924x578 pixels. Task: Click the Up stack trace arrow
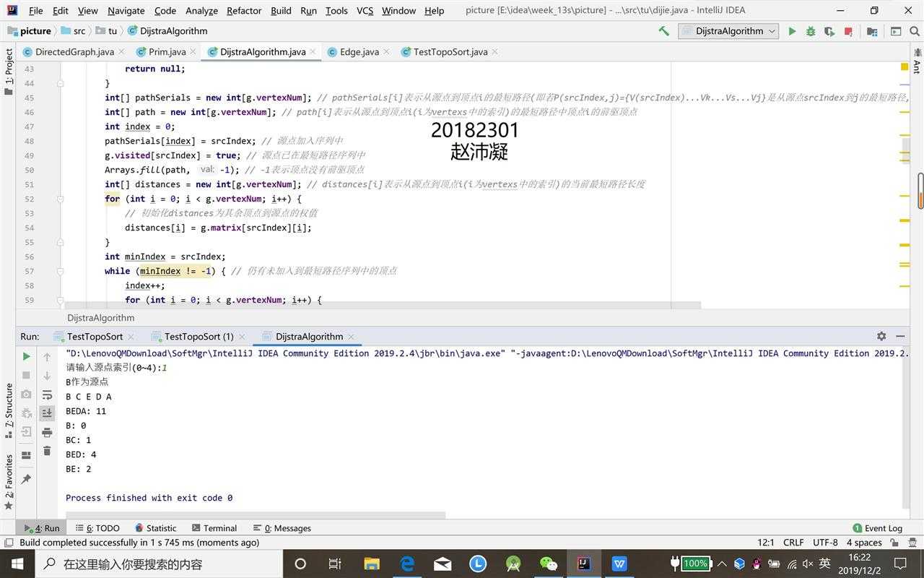point(47,356)
